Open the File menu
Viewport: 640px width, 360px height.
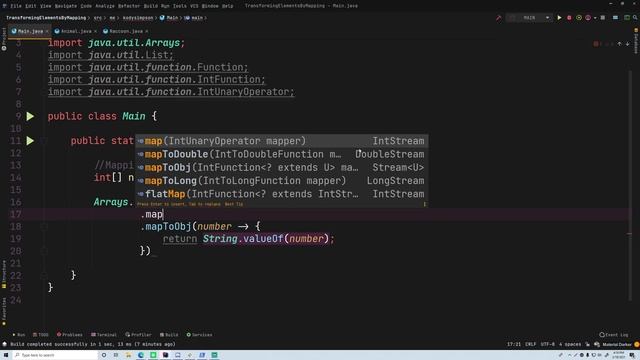(16, 6)
